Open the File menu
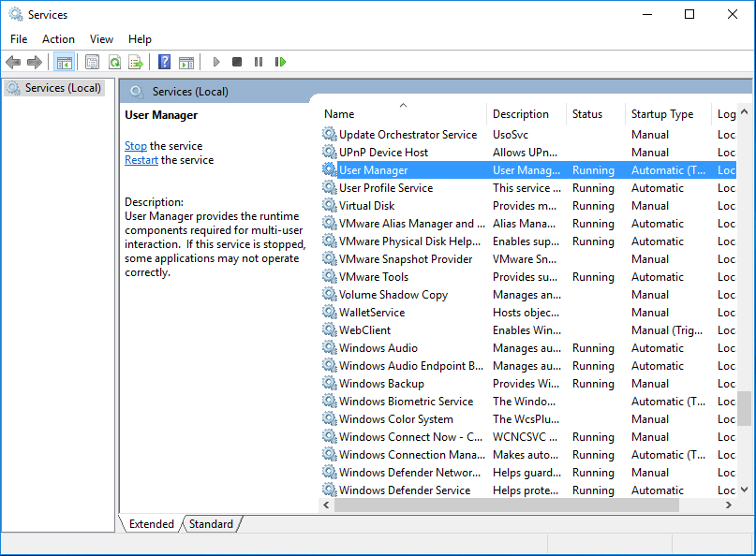756x556 pixels. pos(19,39)
